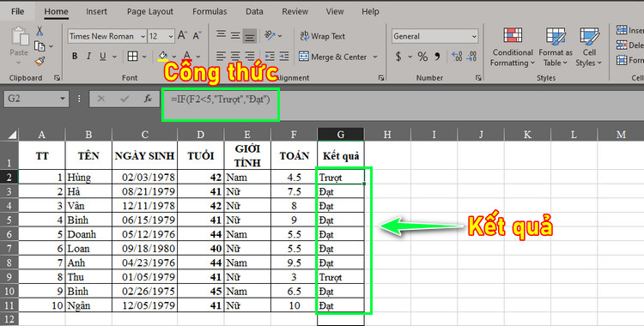This screenshot has width=644, height=326.
Task: Click Accounting Number Format dollar icon
Action: click(x=398, y=57)
